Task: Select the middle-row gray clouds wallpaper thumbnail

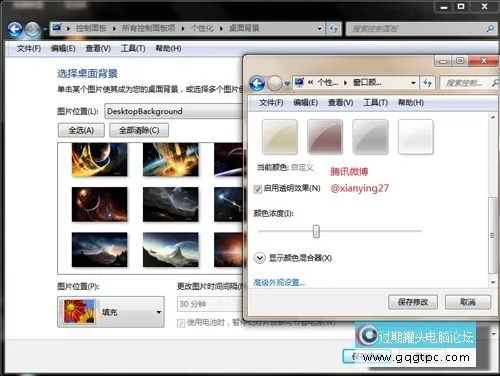Action: coord(171,204)
